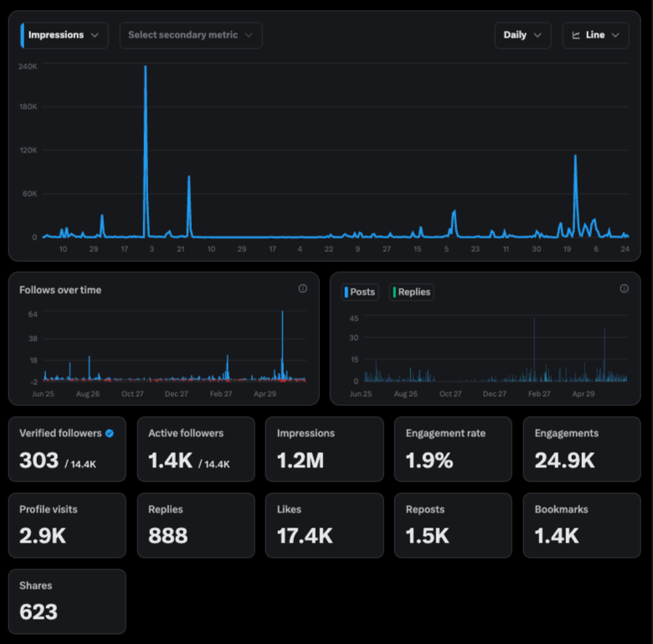Open the Select secondary metric dropdown

click(191, 35)
